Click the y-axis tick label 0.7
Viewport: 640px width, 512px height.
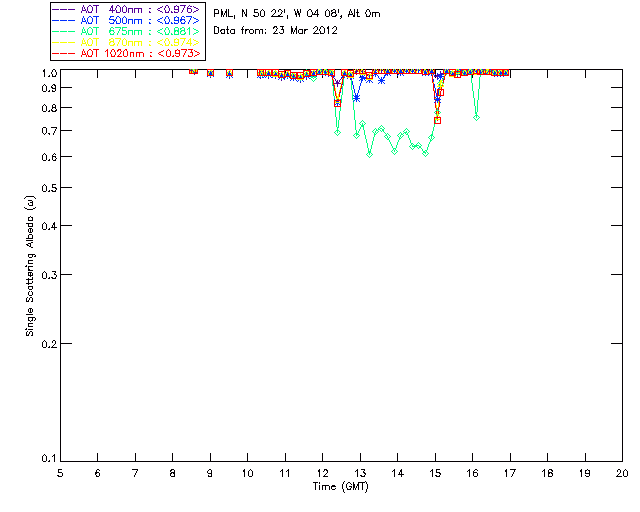(x=49, y=131)
